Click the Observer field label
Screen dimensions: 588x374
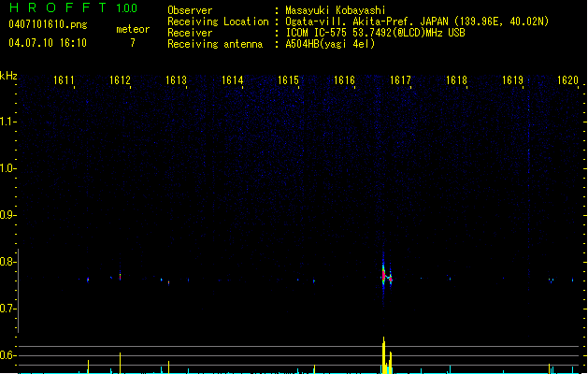tap(190, 10)
